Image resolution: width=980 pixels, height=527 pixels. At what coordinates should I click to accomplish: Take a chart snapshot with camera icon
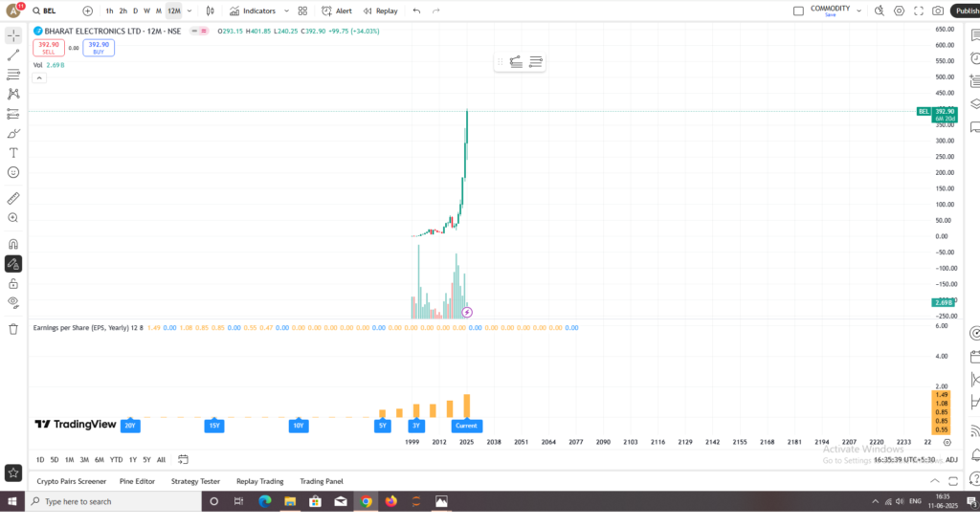pos(938,11)
